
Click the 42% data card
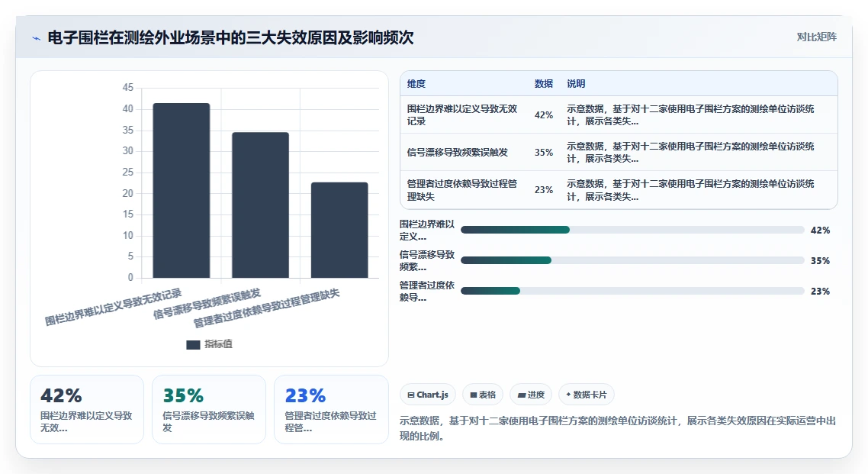tap(87, 409)
